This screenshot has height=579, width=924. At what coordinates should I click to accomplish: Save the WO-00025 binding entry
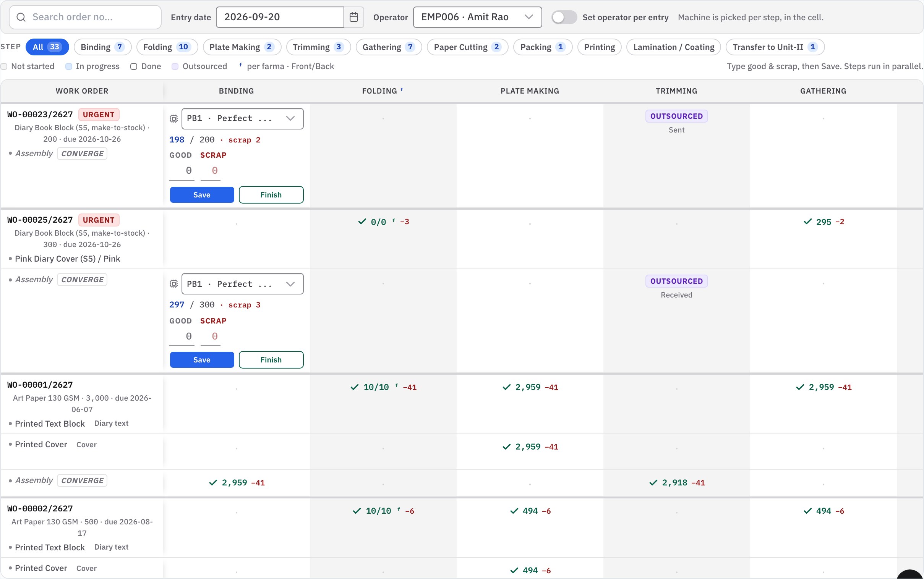(202, 360)
